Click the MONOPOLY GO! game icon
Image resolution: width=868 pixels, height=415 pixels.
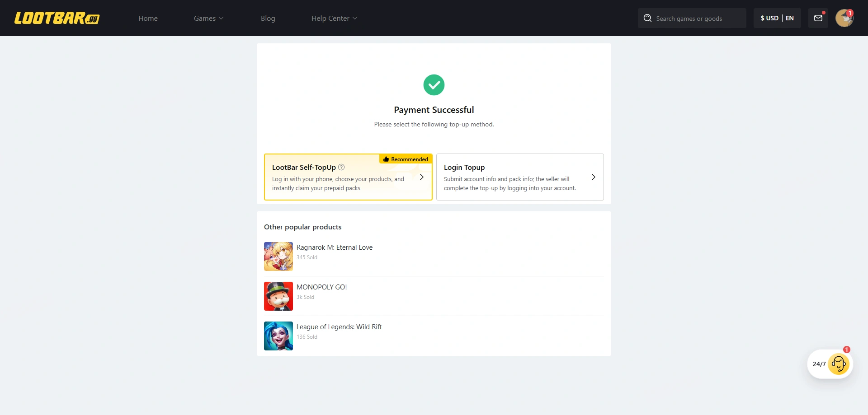click(x=278, y=296)
